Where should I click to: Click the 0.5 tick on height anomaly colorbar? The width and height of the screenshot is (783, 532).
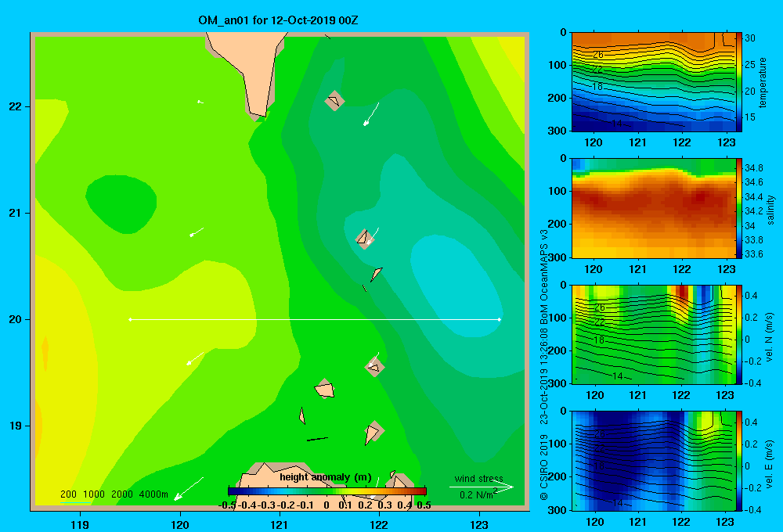[424, 505]
